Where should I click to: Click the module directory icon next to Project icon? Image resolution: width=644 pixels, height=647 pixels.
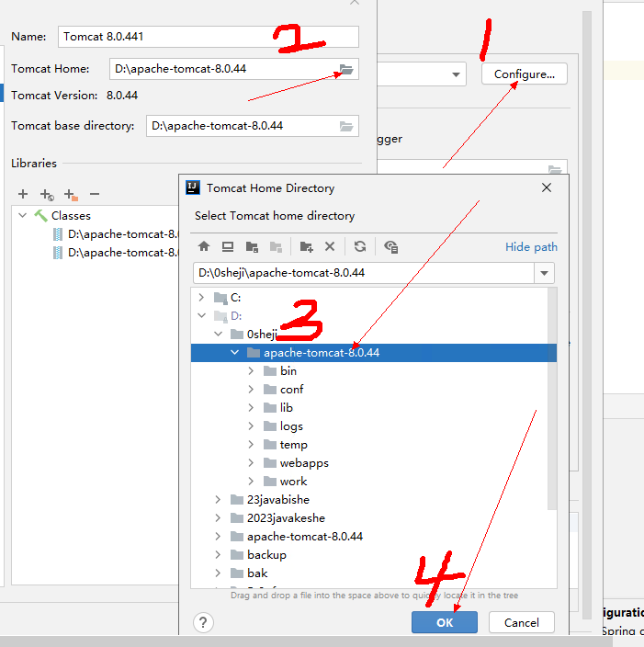[276, 246]
